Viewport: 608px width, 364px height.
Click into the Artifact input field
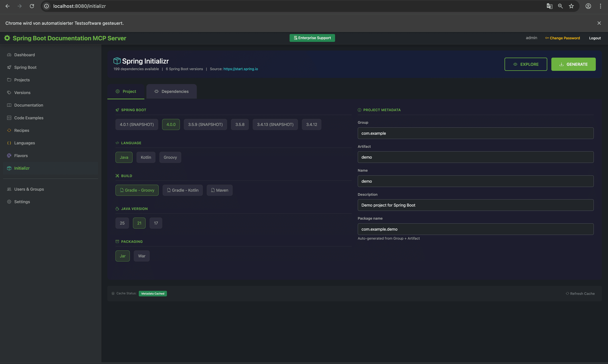475,157
